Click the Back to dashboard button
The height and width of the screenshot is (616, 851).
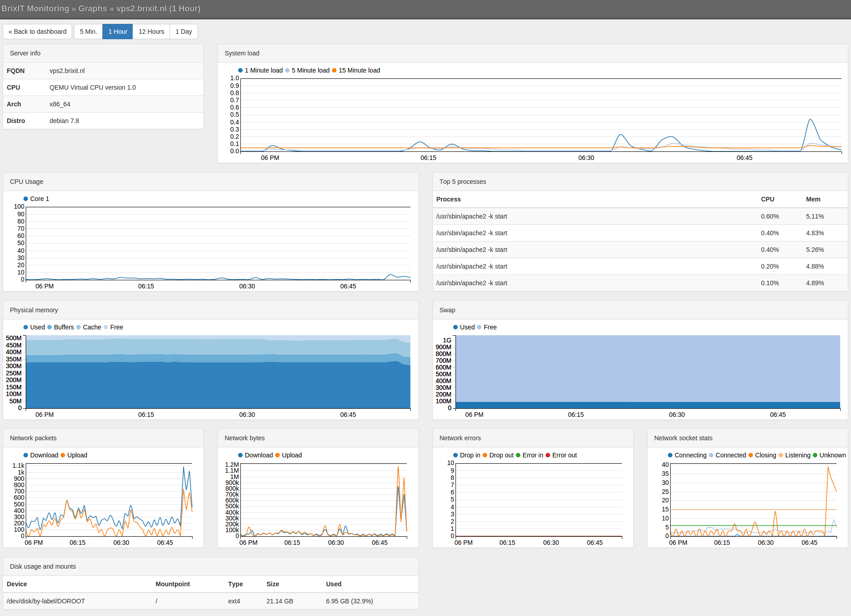click(37, 31)
